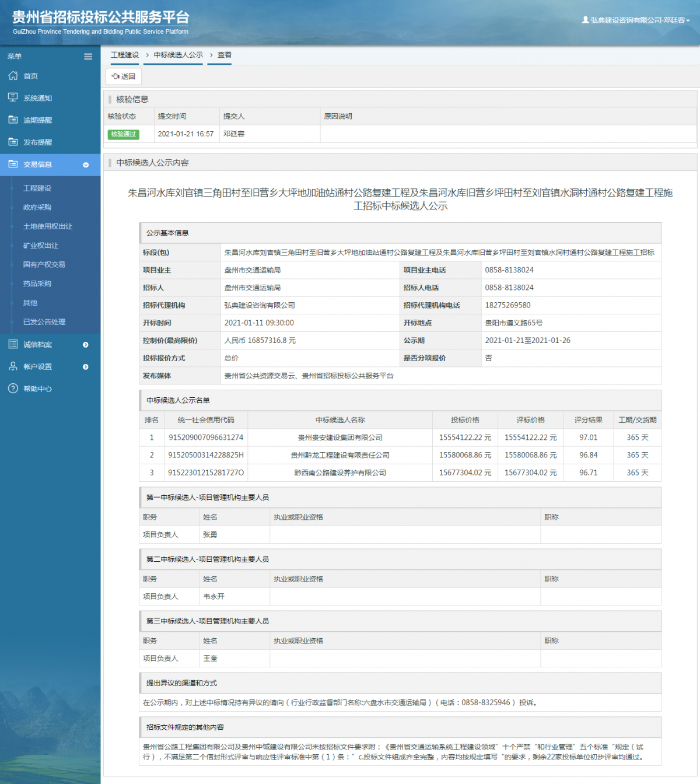The width and height of the screenshot is (700, 784).
Task: Click the score 96.84
Action: [589, 455]
